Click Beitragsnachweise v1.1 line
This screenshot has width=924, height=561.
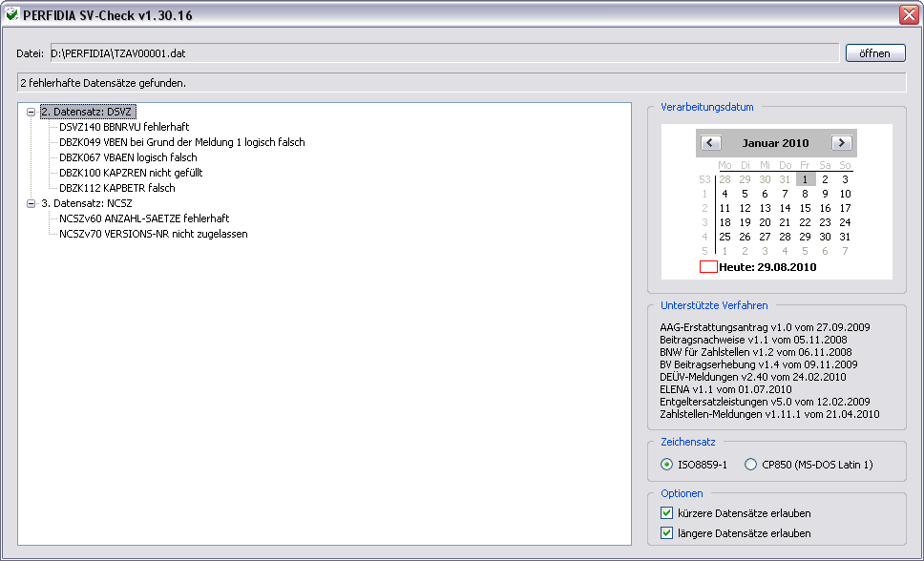coord(754,340)
